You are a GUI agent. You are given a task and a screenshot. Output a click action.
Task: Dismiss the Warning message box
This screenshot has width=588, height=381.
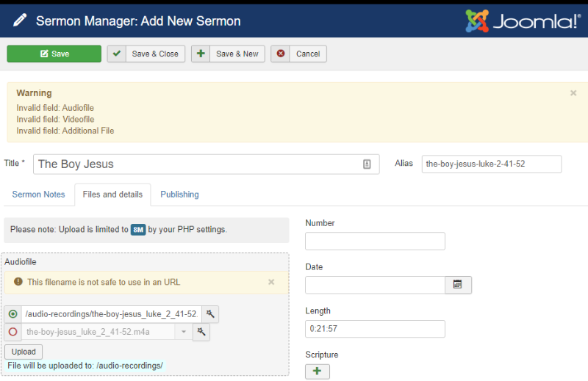573,93
